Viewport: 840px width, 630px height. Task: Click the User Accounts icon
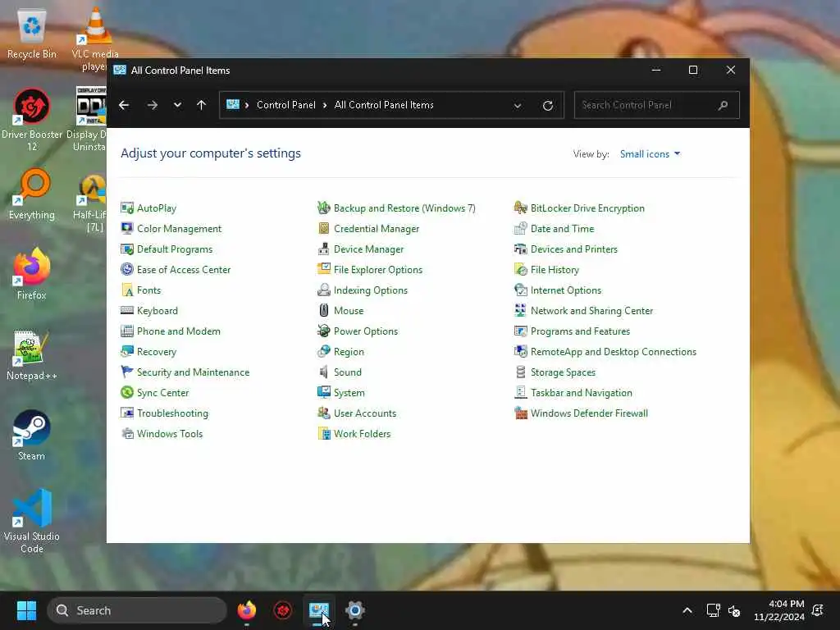[323, 413]
